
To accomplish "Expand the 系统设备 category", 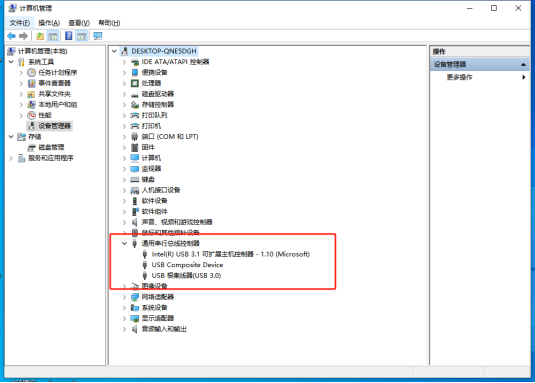I will point(124,308).
